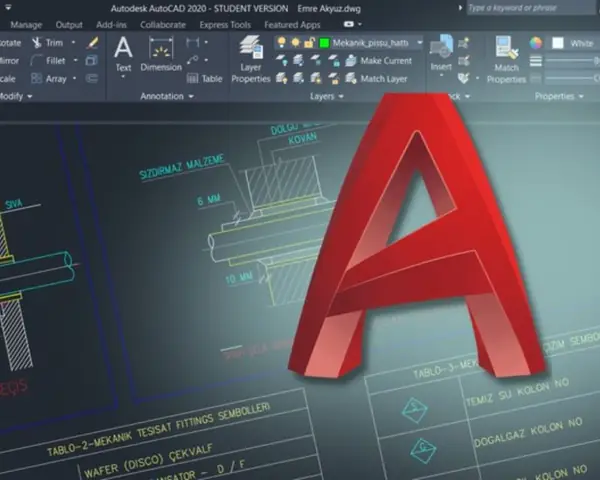Screen dimensions: 600x480
Task: Select the Fillet tool
Action: [x=48, y=60]
